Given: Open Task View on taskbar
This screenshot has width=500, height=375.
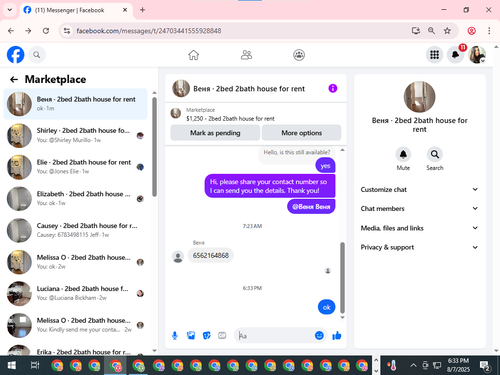Looking at the screenshot, I should (x=35, y=365).
